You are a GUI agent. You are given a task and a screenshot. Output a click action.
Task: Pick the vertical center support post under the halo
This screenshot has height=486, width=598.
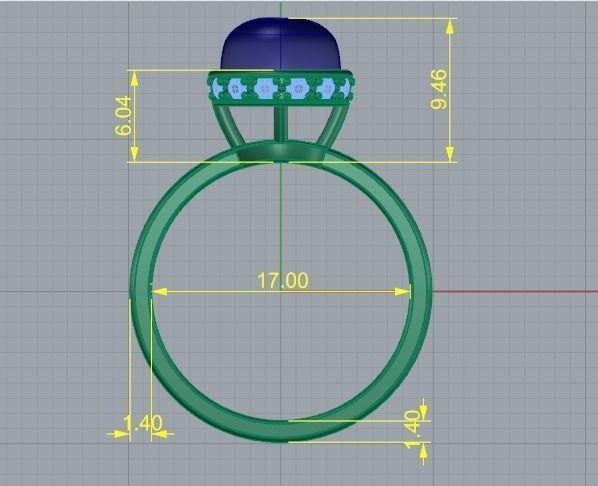[x=281, y=124]
